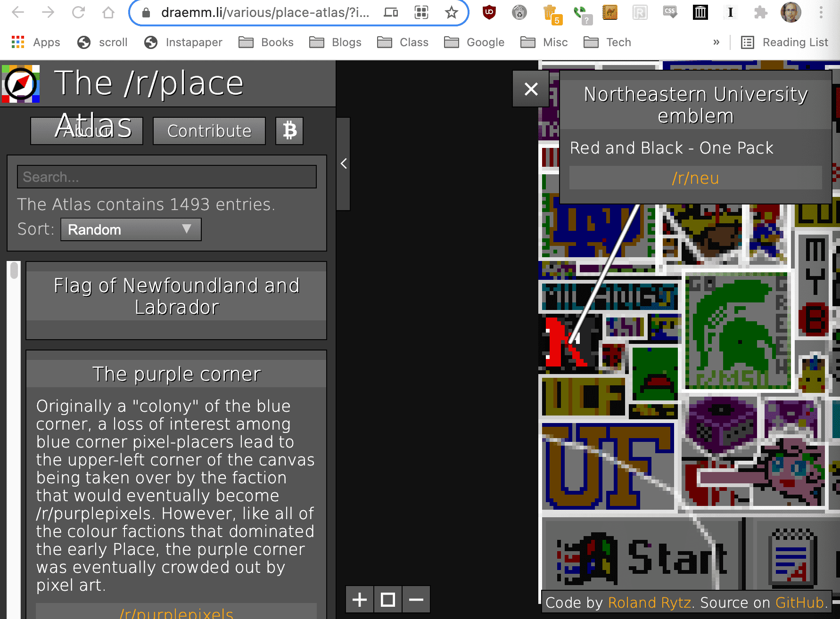Bookmark this page via the star icon
The width and height of the screenshot is (840, 619).
(x=452, y=13)
